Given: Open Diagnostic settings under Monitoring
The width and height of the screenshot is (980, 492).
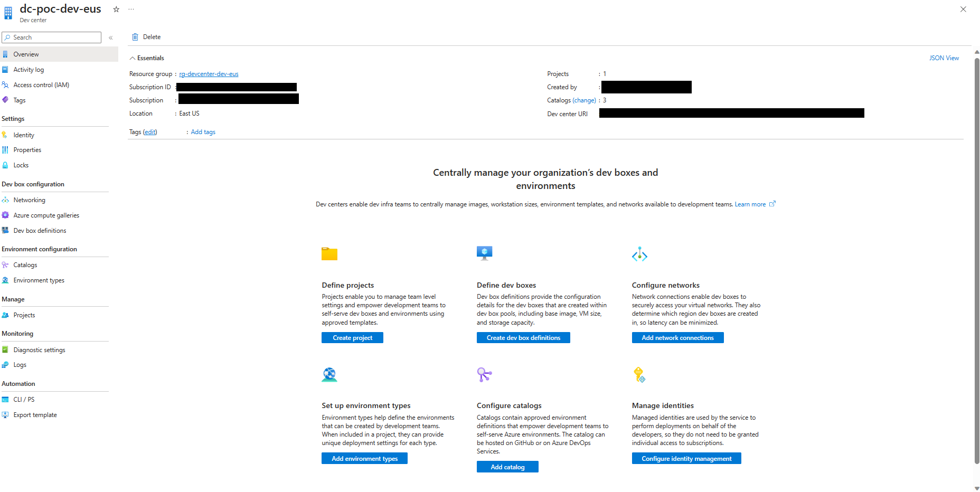Looking at the screenshot, I should (x=40, y=349).
